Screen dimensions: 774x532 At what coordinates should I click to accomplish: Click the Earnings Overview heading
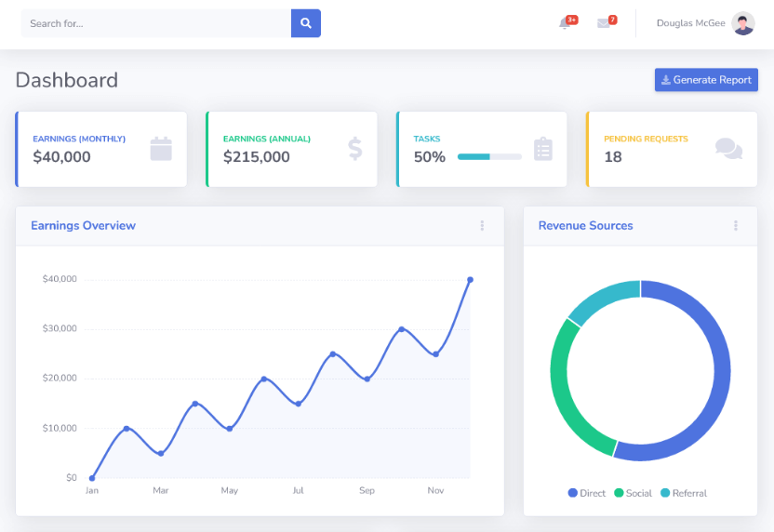(x=83, y=225)
